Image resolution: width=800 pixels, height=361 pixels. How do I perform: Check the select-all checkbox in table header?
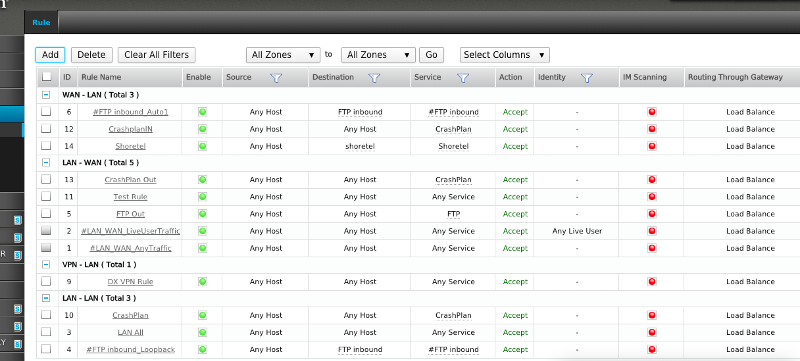[x=46, y=77]
